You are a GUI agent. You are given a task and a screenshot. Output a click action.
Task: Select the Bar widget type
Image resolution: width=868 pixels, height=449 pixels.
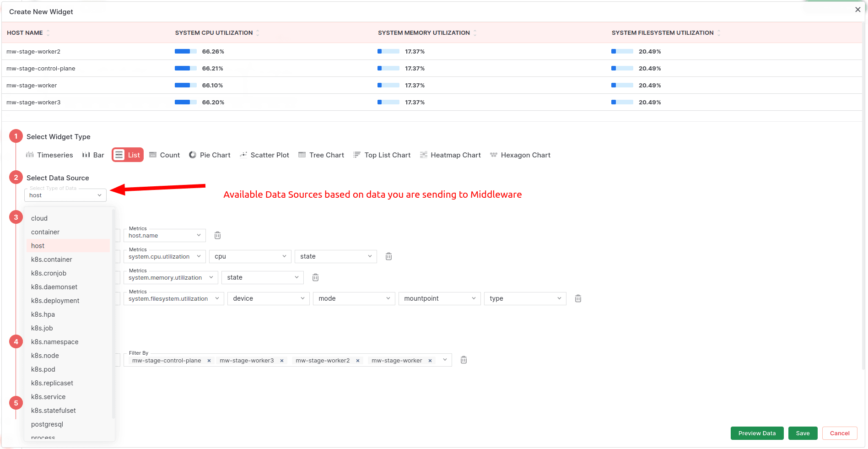coord(93,155)
